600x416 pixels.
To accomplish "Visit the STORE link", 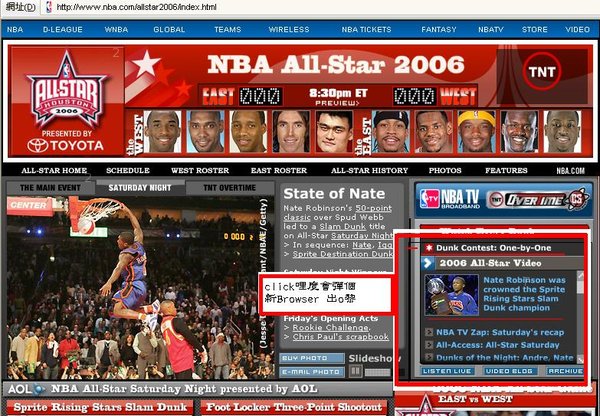I will pos(535,29).
